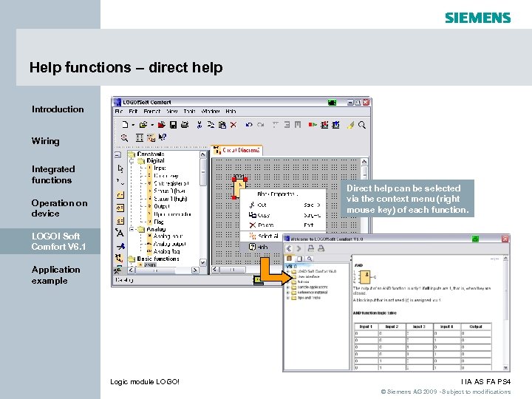Click the Copy toolbar icon
The image size is (532, 399).
(x=211, y=125)
